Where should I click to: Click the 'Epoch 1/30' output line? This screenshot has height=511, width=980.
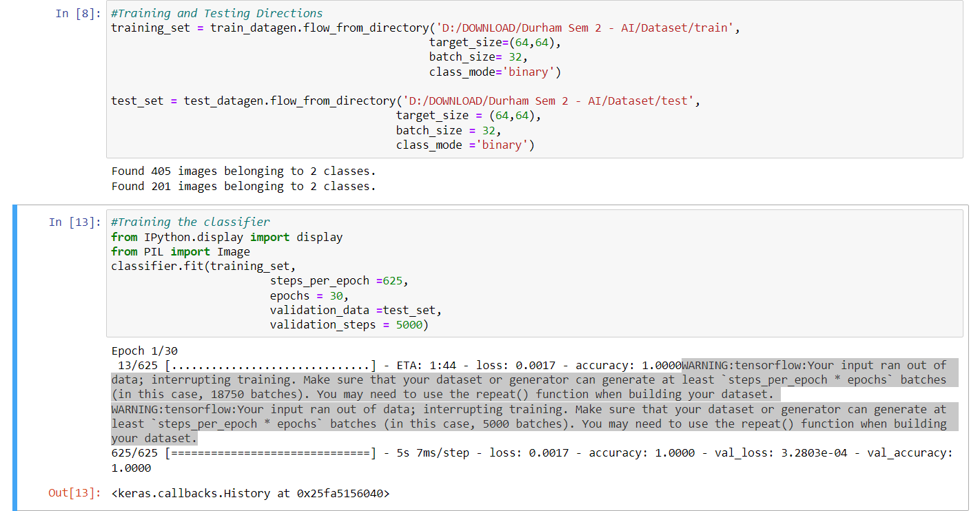tap(144, 351)
